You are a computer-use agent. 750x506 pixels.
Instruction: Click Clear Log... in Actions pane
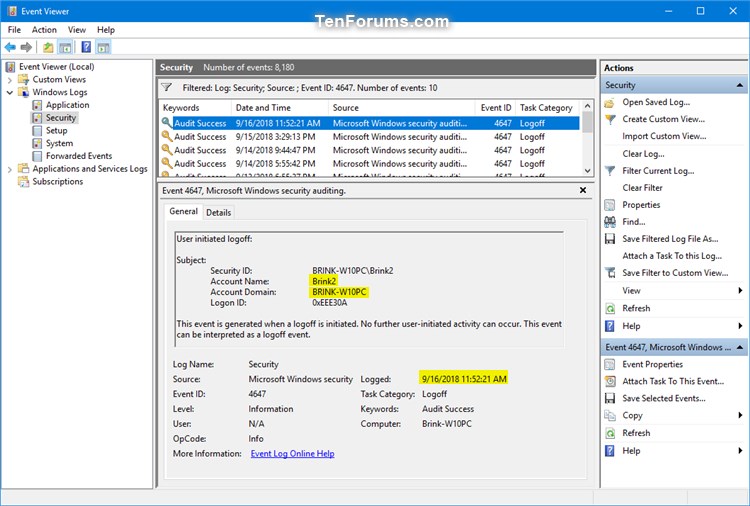point(643,154)
